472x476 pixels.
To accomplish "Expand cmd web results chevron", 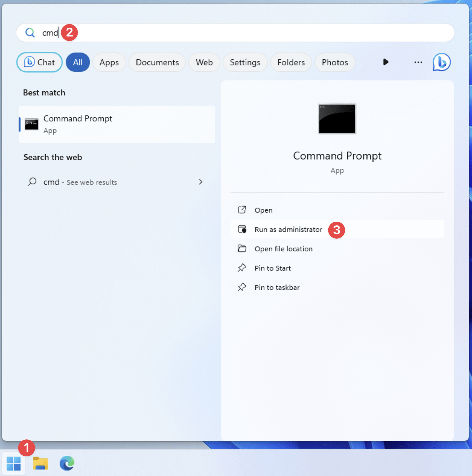I will 201,182.
